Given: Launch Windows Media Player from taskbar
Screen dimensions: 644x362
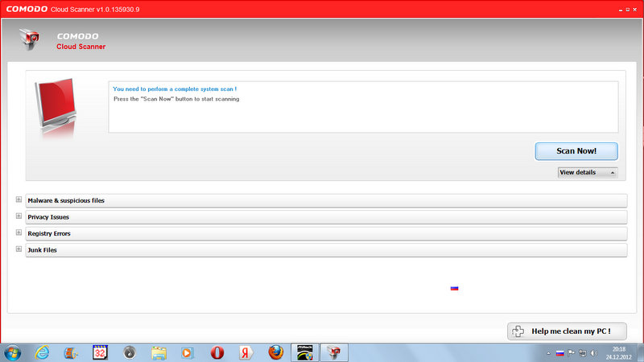Looking at the screenshot, I should pos(187,352).
